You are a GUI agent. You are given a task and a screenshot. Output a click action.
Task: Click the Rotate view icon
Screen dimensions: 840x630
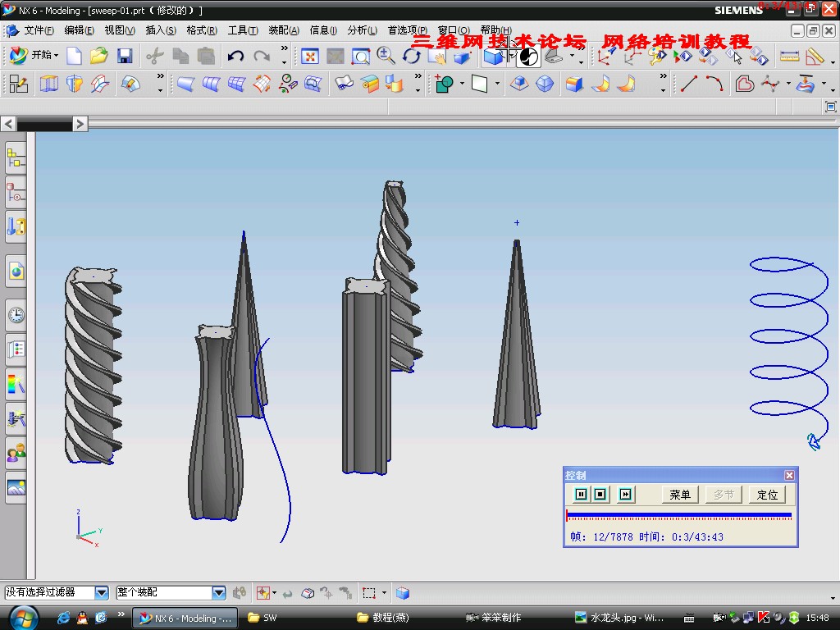click(x=412, y=56)
